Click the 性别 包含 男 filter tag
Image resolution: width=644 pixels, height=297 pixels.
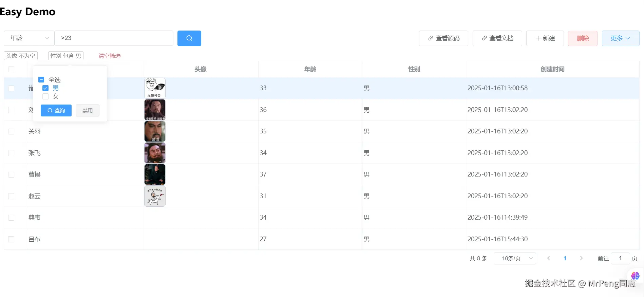tap(66, 56)
